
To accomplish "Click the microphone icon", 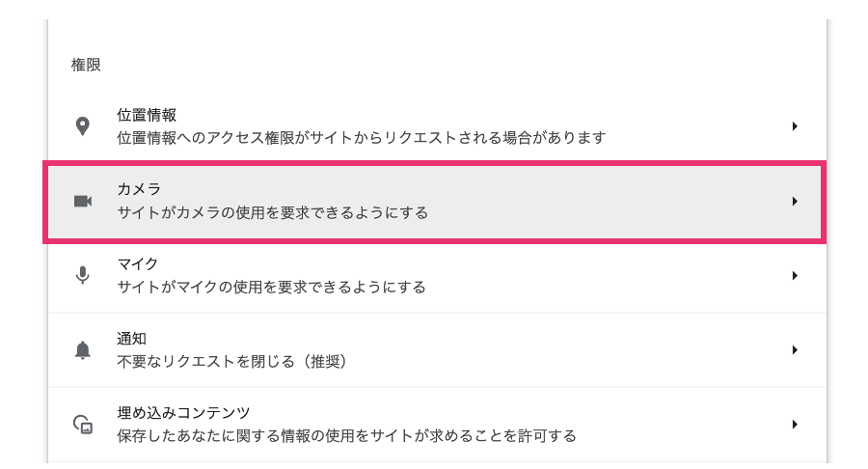I will point(83,275).
